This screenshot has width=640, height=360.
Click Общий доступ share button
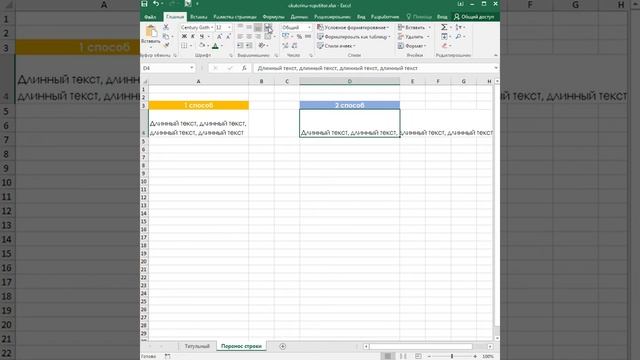coord(474,17)
